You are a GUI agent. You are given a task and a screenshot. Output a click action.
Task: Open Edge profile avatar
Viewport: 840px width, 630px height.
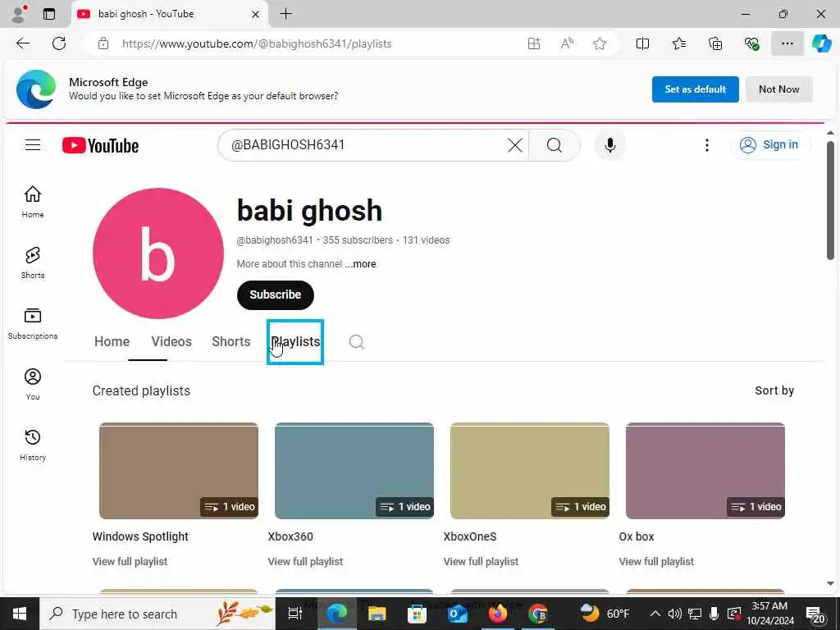coord(19,14)
